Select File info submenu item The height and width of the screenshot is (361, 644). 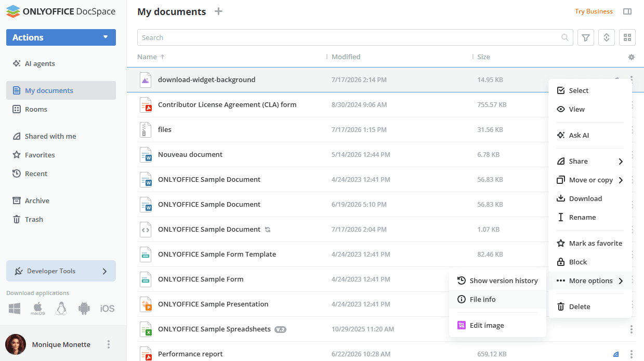tap(497, 299)
